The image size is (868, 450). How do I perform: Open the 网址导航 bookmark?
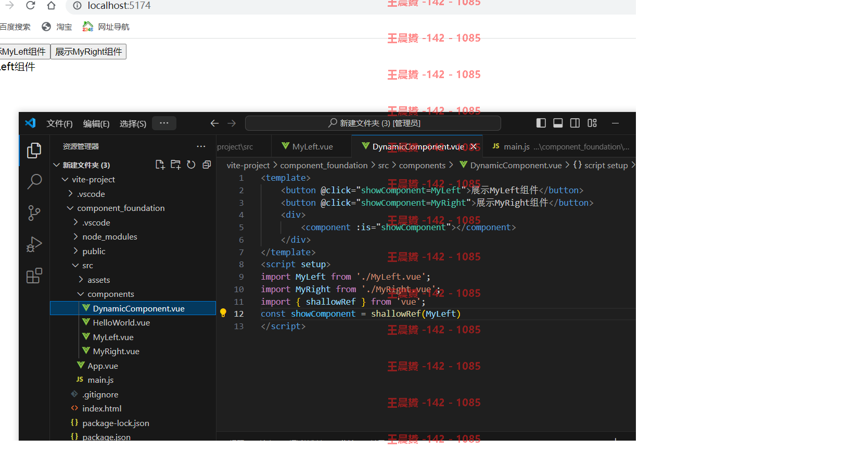click(106, 27)
